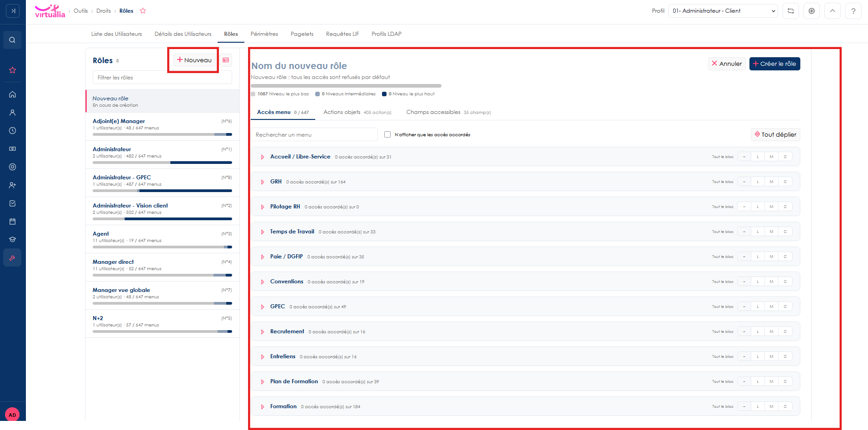Set GRH block access to M

[x=771, y=182]
